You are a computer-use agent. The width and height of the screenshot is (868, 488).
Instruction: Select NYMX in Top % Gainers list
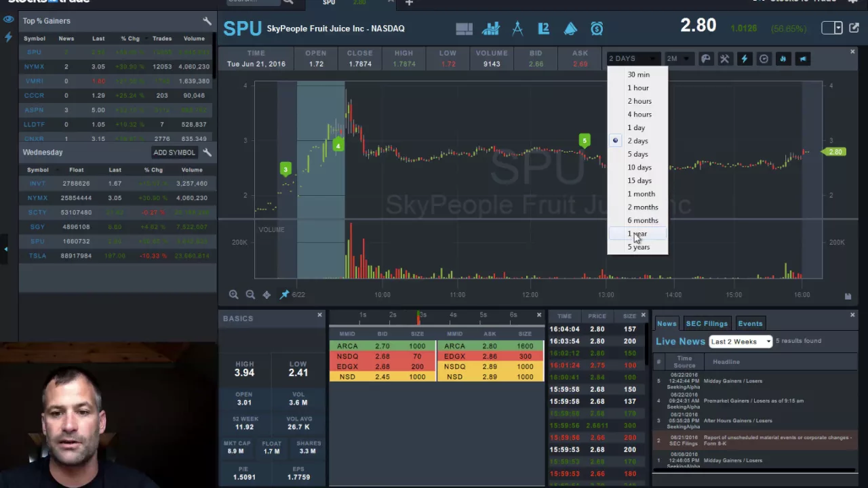click(34, 66)
